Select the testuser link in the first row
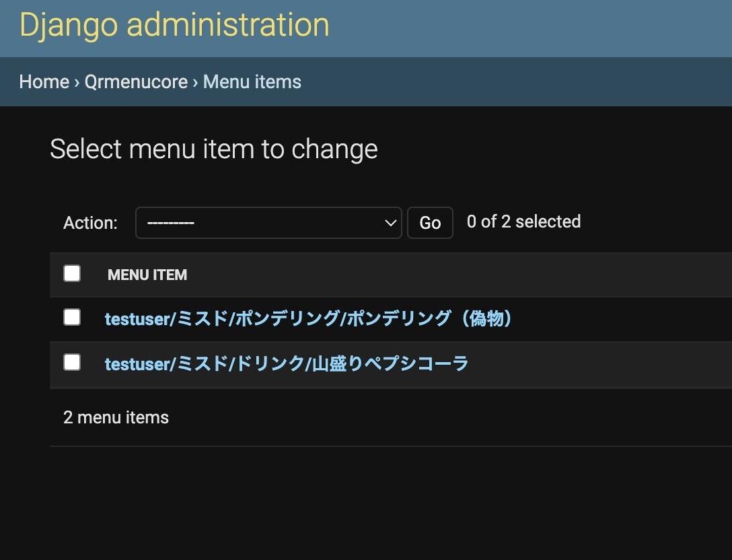The image size is (732, 560). (136, 318)
